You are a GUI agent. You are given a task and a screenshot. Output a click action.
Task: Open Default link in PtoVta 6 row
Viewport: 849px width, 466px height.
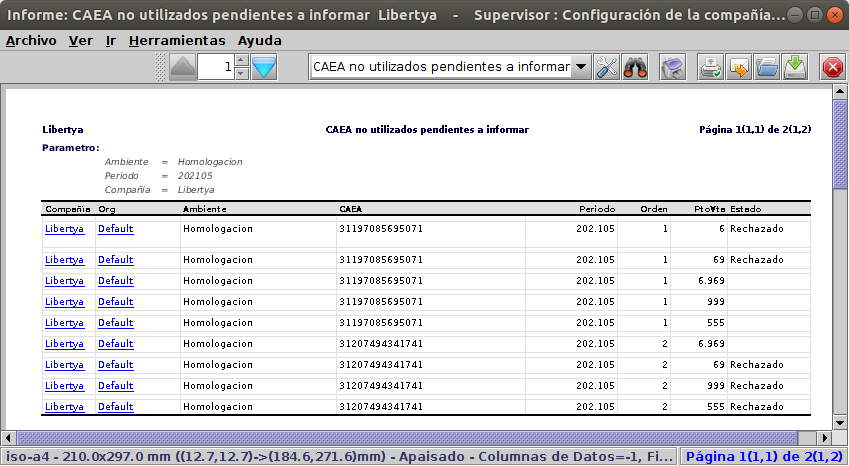point(115,229)
